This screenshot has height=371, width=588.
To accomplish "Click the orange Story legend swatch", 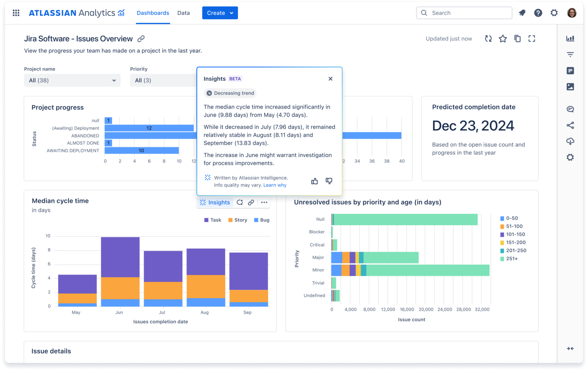I will [230, 220].
